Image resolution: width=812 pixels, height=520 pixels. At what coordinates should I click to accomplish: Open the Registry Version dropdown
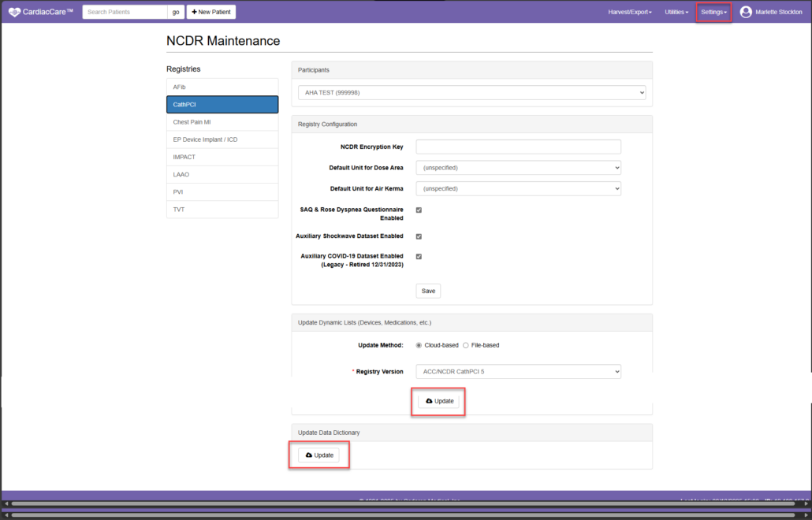click(519, 372)
